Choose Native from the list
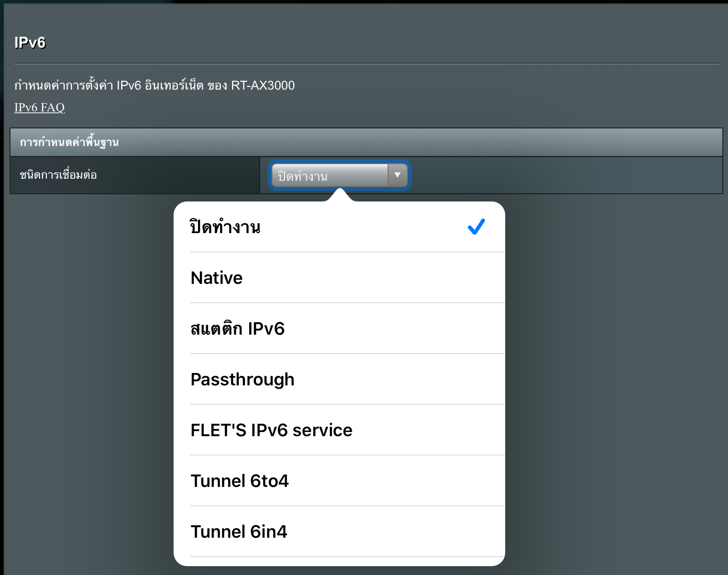 coord(339,278)
